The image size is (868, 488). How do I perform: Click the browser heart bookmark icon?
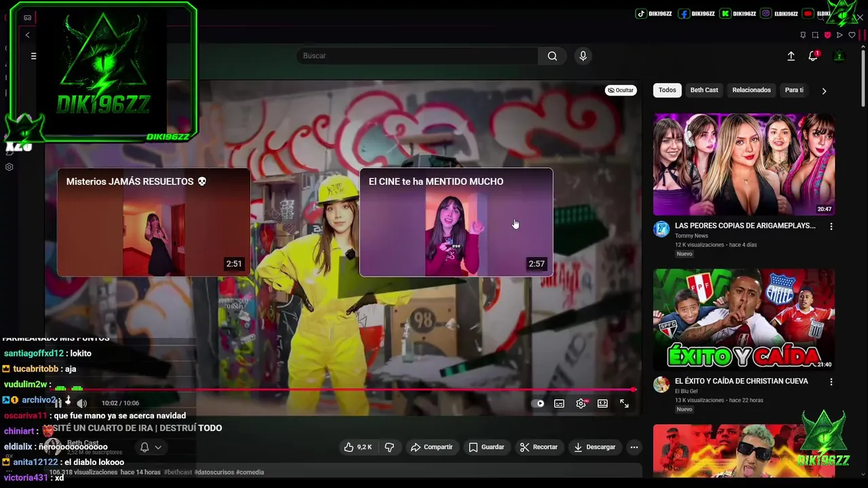852,35
